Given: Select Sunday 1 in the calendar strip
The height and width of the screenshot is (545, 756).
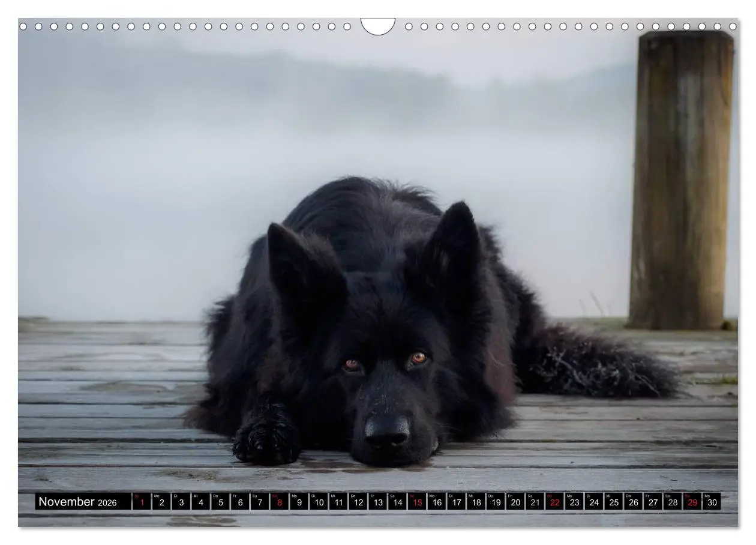Looking at the screenshot, I should (x=142, y=502).
